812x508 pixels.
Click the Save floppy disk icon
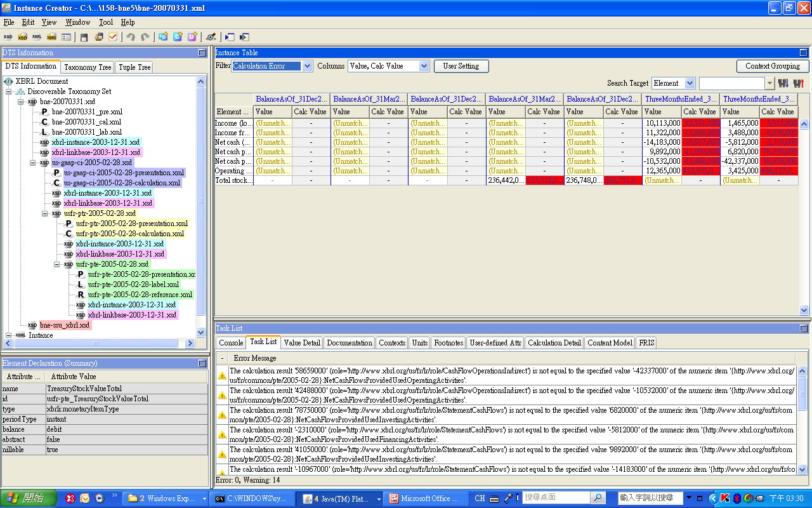84,37
